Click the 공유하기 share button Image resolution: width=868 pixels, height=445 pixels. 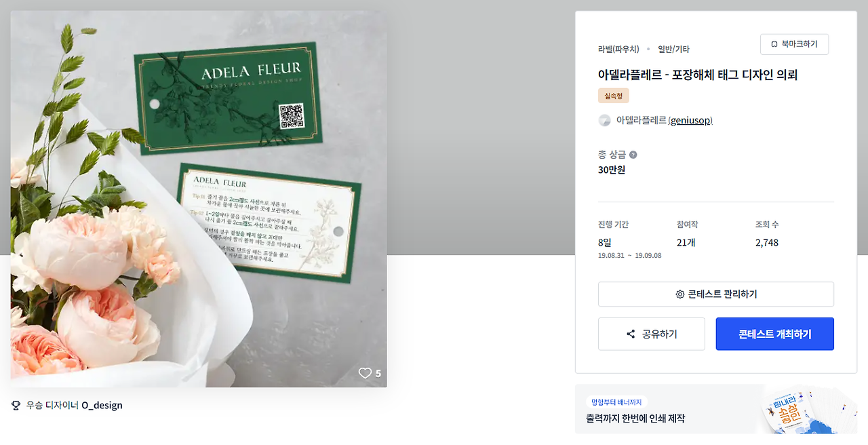coord(652,334)
